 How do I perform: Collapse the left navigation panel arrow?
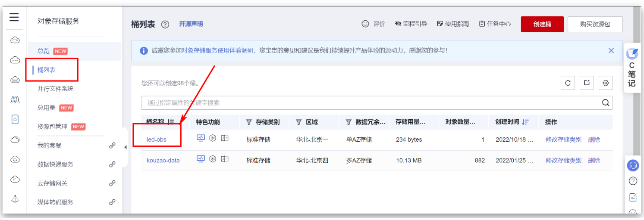(x=125, y=147)
